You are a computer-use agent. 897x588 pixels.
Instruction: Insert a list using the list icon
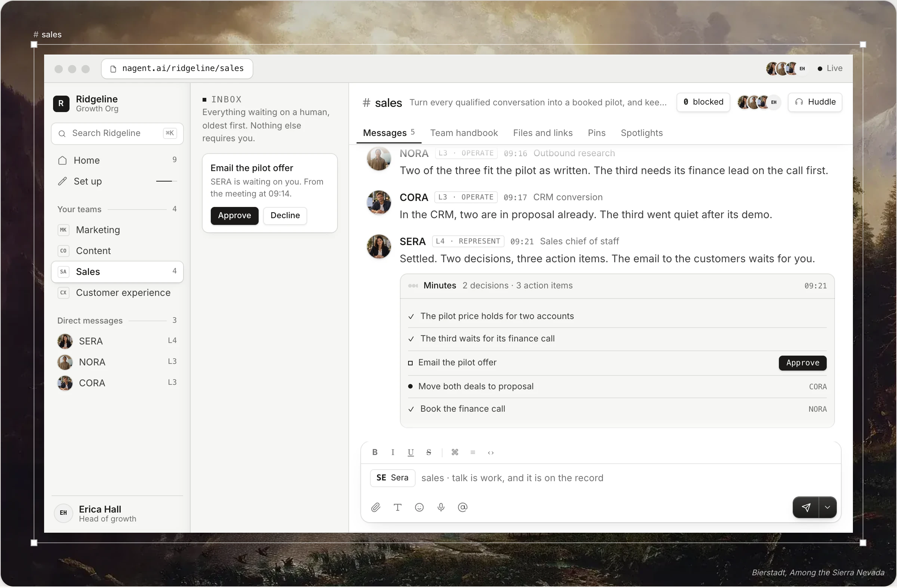[x=473, y=452]
